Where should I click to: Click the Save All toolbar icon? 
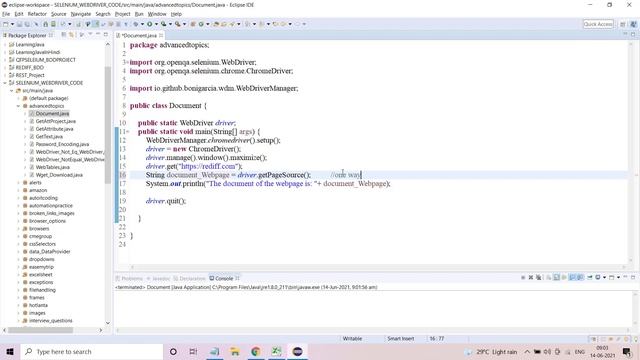point(27,24)
